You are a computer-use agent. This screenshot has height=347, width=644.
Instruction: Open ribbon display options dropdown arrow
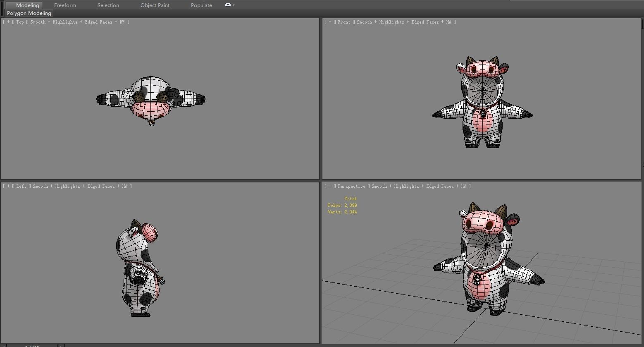point(234,5)
